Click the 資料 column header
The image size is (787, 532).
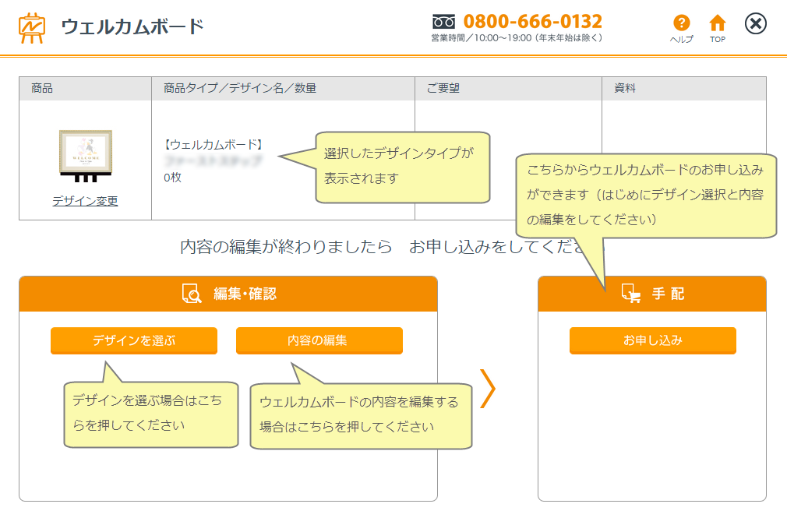click(x=625, y=89)
